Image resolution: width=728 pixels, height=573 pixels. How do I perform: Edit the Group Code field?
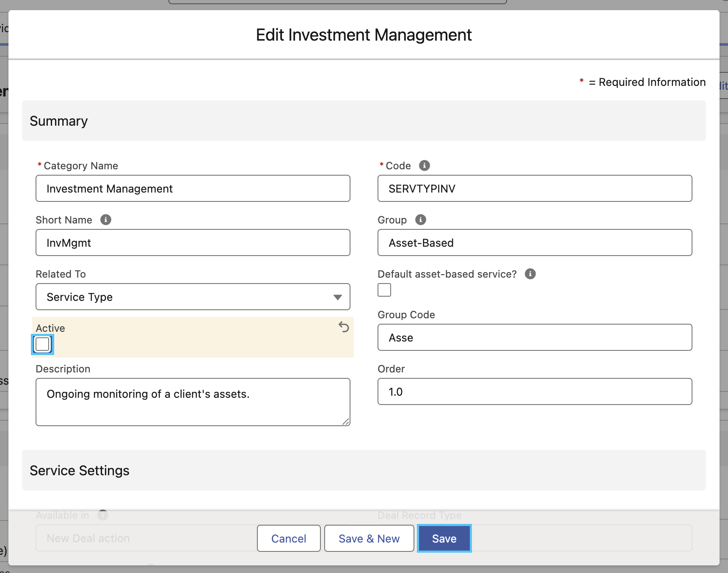535,337
